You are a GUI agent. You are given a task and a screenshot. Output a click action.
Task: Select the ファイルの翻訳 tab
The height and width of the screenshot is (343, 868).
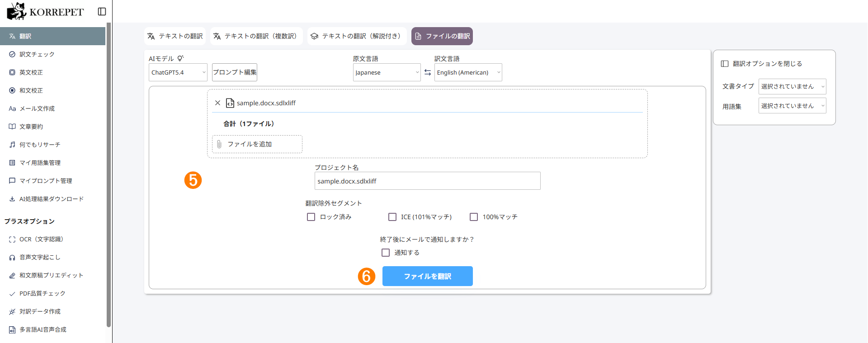(x=442, y=36)
